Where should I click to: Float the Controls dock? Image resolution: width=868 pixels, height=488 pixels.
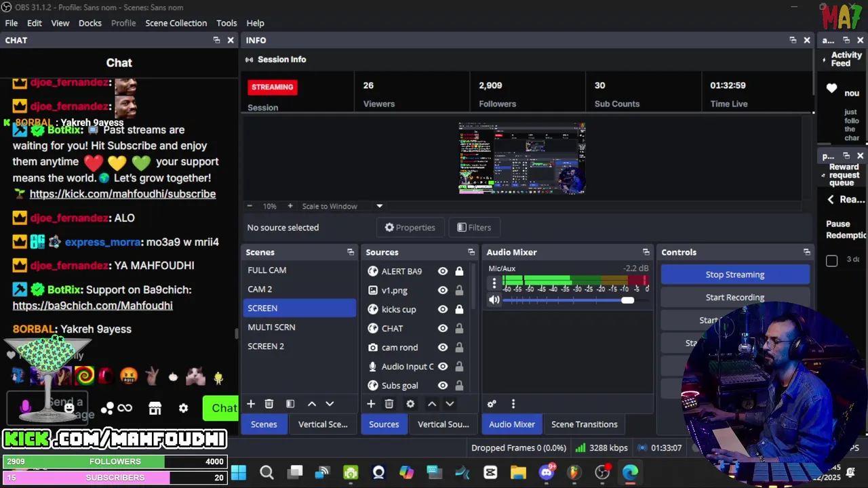tap(806, 252)
